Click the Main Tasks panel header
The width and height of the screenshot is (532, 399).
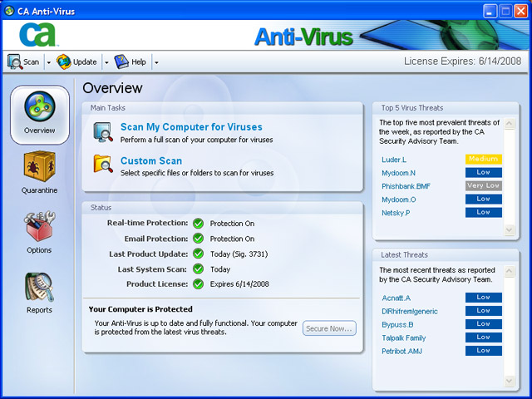click(x=222, y=108)
